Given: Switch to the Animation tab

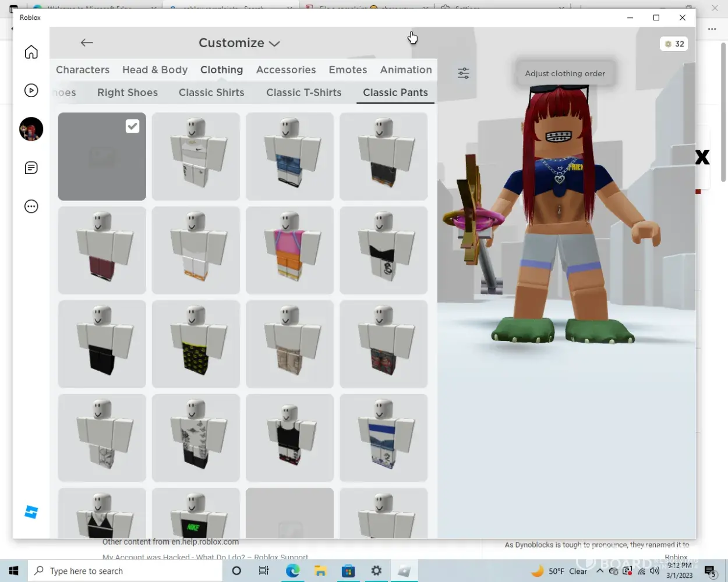Looking at the screenshot, I should click(x=406, y=70).
